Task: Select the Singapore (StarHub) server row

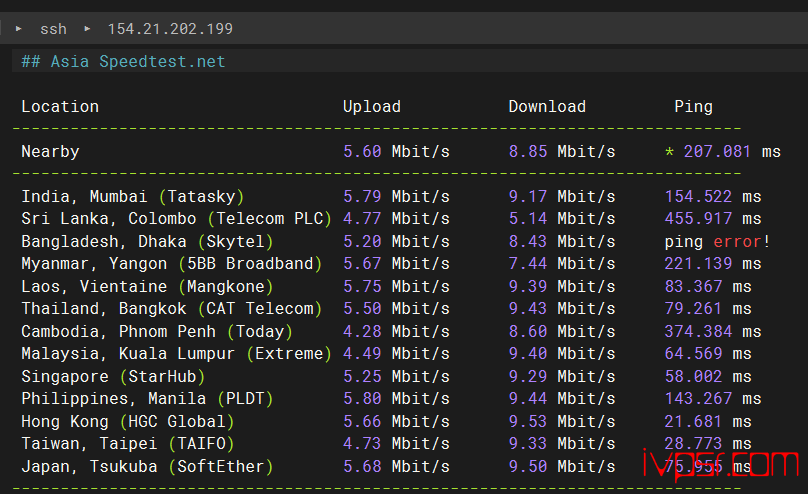Action: (113, 377)
